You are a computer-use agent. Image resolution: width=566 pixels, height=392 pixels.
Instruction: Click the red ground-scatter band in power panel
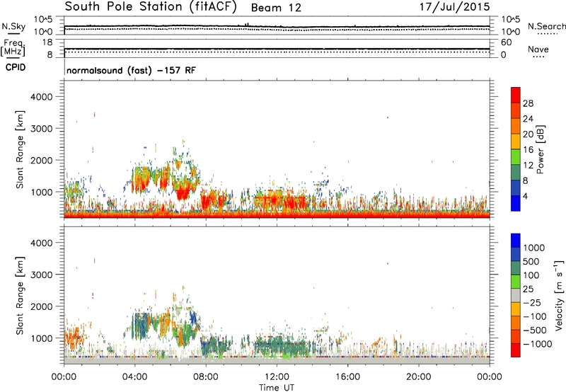click(x=277, y=215)
